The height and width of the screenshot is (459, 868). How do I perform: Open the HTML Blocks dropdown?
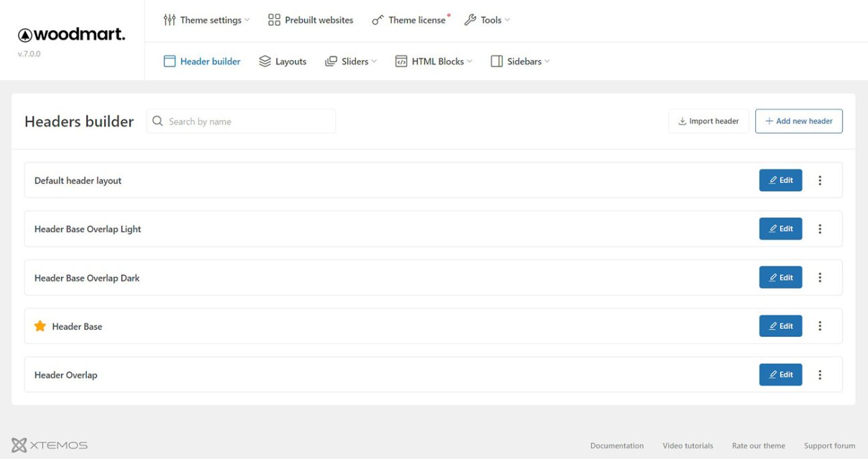[x=433, y=61]
